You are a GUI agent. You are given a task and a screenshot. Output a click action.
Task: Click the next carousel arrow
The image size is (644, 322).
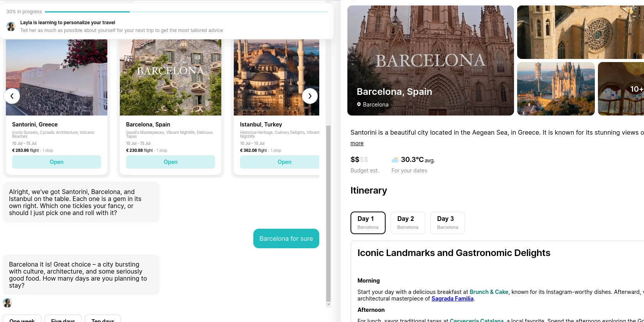point(310,96)
